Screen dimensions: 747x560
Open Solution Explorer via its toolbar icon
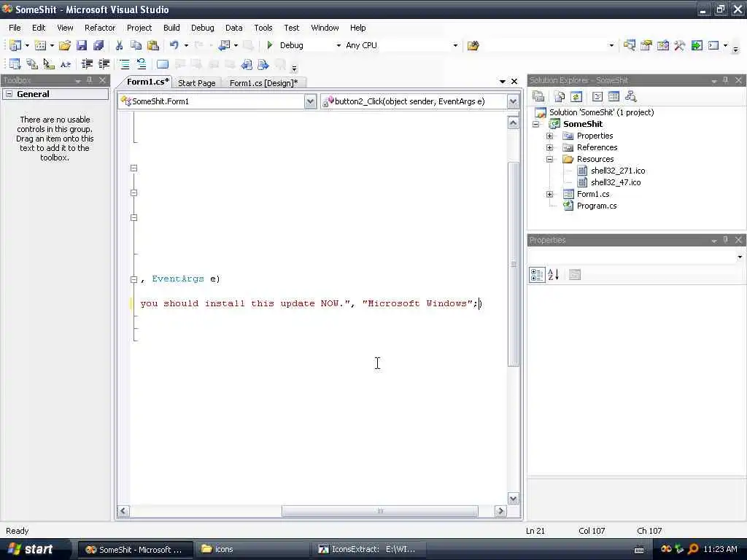[x=630, y=45]
